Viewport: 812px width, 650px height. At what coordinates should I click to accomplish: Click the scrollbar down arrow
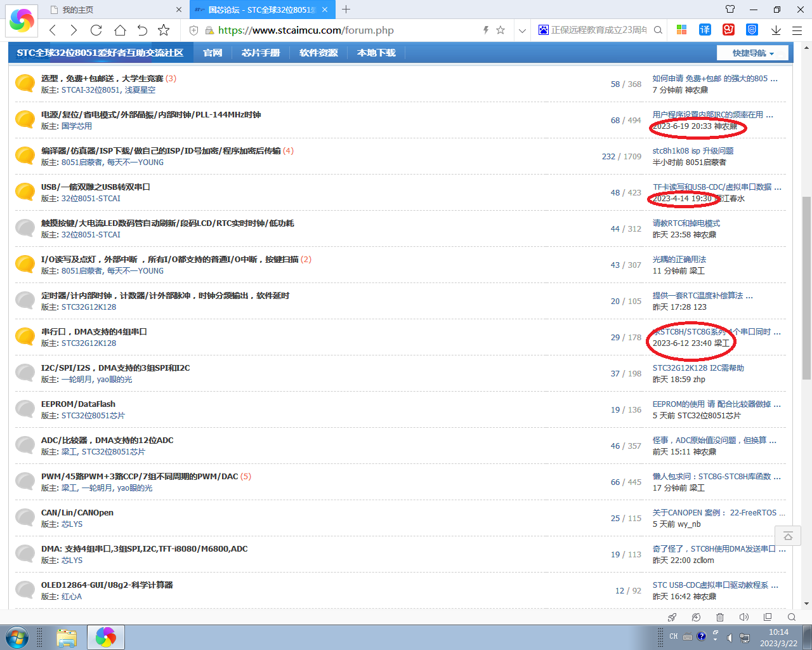tap(807, 604)
